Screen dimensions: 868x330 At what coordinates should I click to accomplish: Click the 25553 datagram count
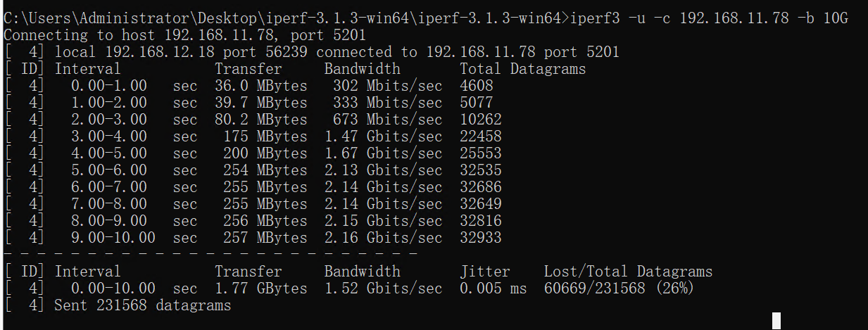[x=481, y=153]
